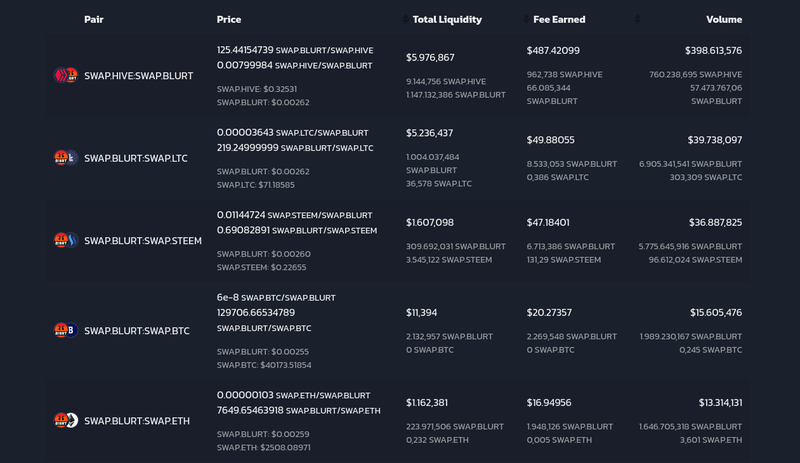Click the SWAP.HIVE:SWAP.BLURT token pair icon

click(66, 75)
